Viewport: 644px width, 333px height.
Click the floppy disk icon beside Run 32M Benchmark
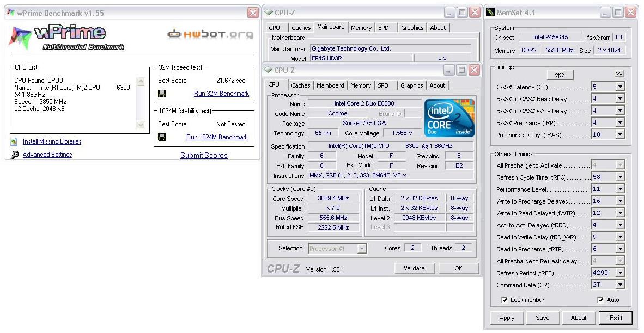point(162,94)
